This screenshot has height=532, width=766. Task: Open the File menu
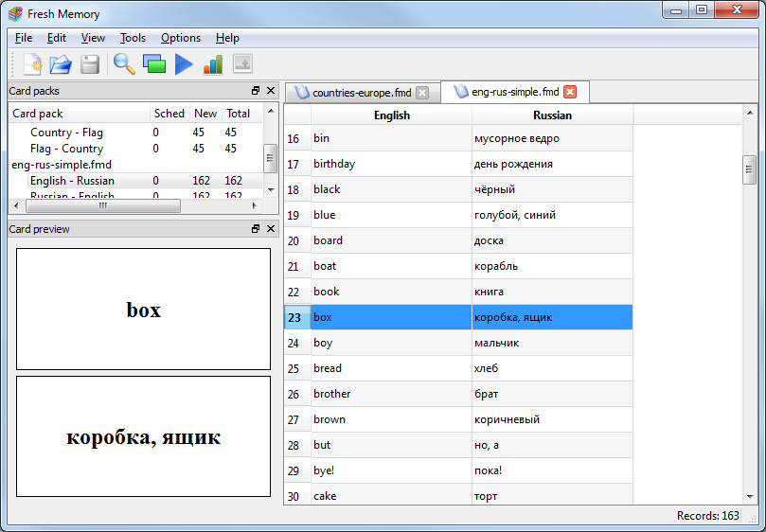[24, 38]
